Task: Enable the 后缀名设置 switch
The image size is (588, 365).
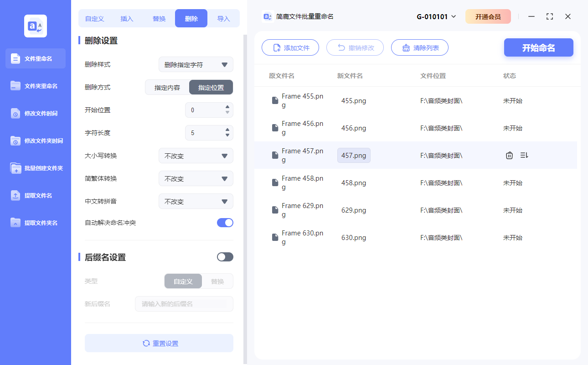Action: (225, 257)
